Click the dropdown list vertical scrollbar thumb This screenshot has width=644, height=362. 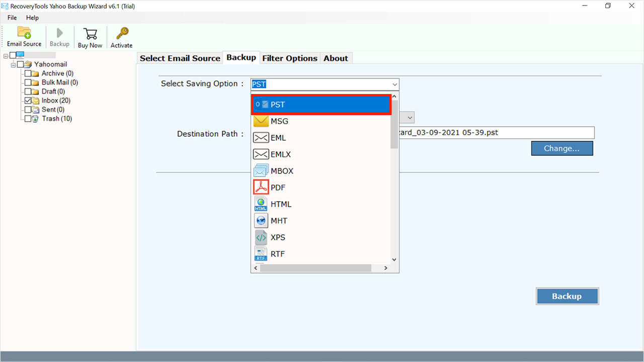394,124
